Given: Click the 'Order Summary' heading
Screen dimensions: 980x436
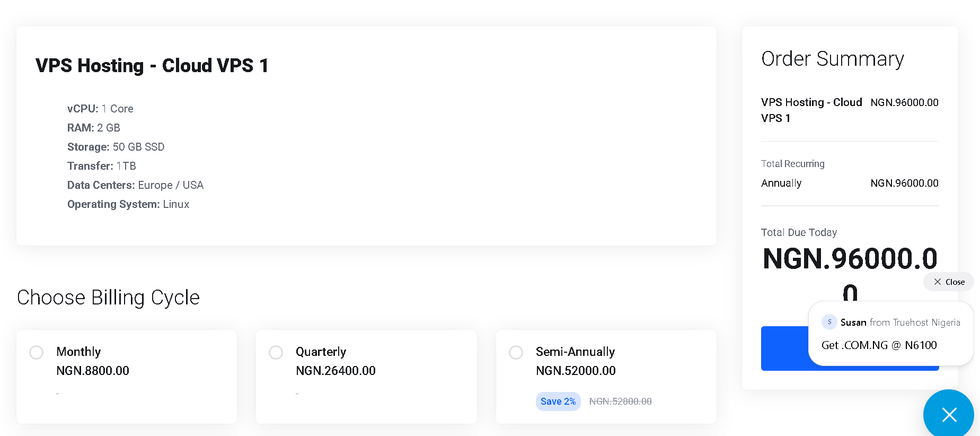Looking at the screenshot, I should (833, 59).
